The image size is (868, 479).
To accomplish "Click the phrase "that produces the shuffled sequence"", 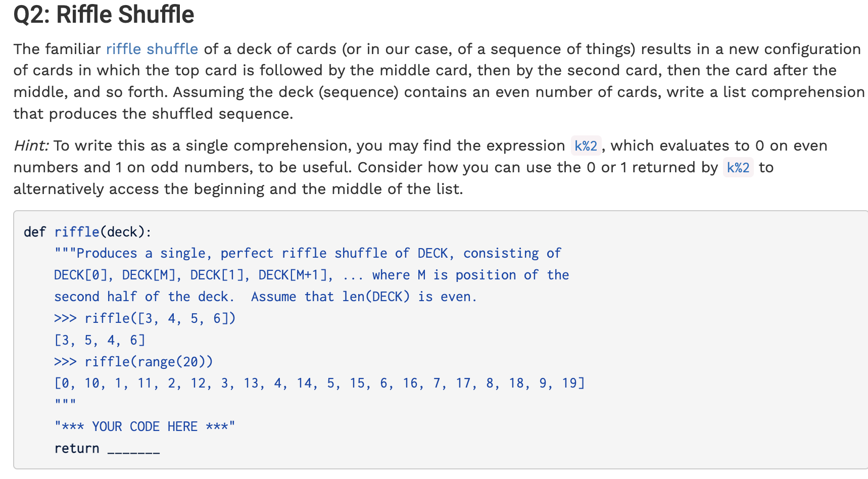I will point(153,114).
